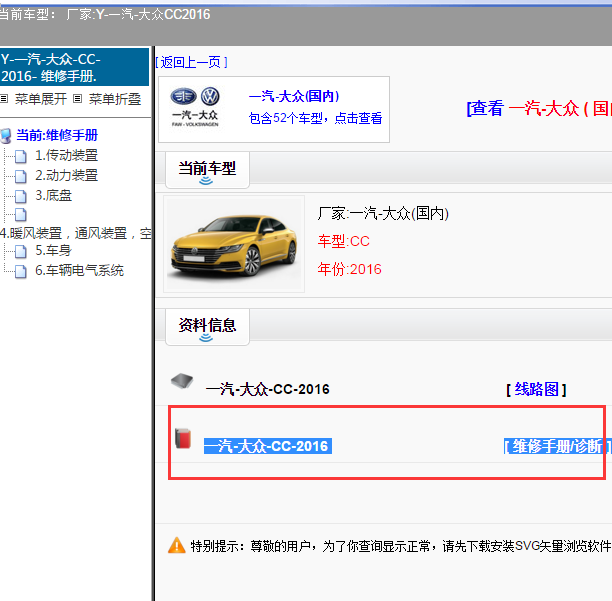Open tree item 1.传动装置
The height and width of the screenshot is (601, 612).
point(66,155)
